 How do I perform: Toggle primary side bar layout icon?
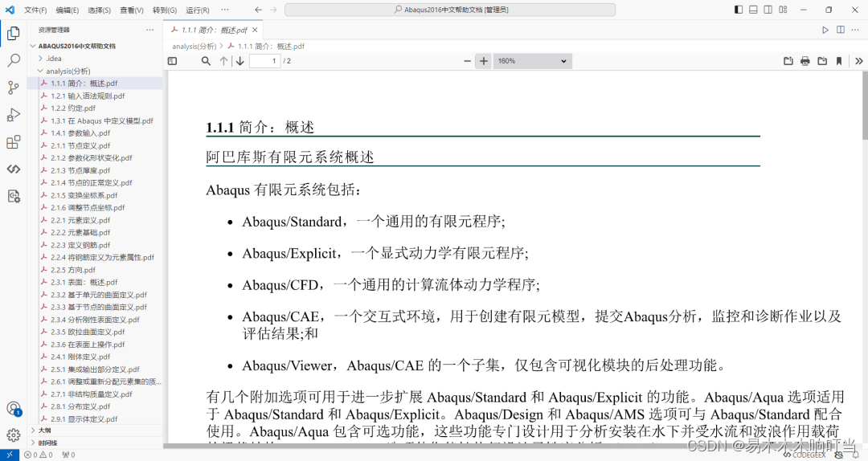tap(739, 10)
